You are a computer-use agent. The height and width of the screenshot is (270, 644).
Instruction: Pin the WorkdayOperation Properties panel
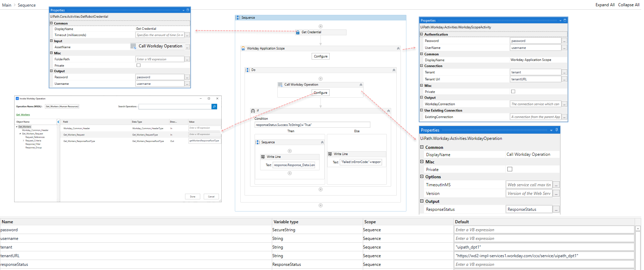click(556, 130)
